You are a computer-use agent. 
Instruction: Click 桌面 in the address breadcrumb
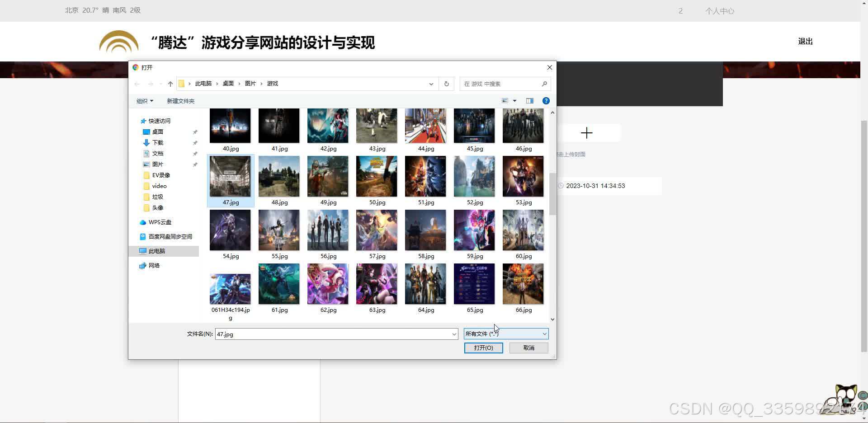[x=228, y=84]
